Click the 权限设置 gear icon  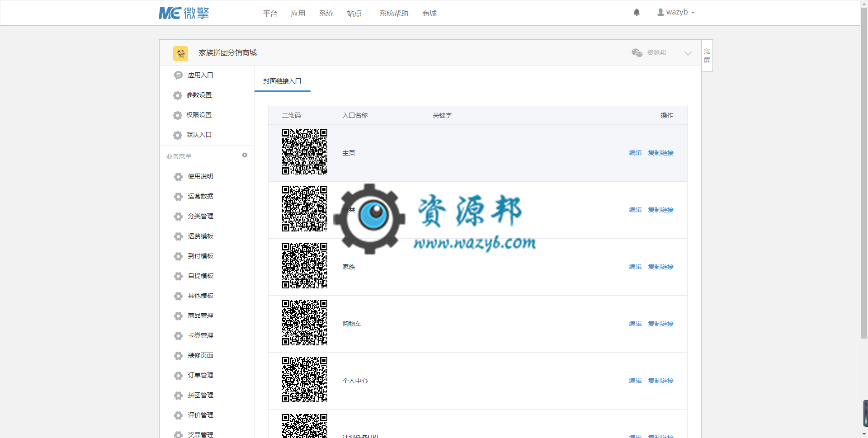click(x=178, y=115)
